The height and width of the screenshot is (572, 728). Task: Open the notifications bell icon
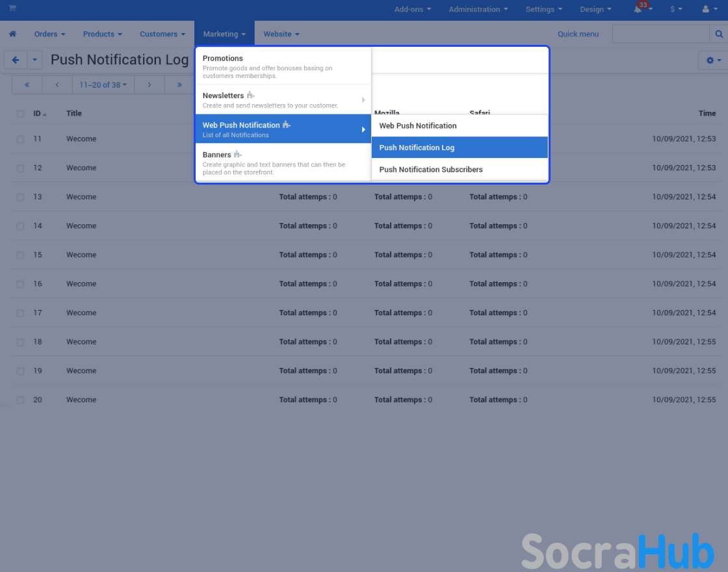click(638, 10)
